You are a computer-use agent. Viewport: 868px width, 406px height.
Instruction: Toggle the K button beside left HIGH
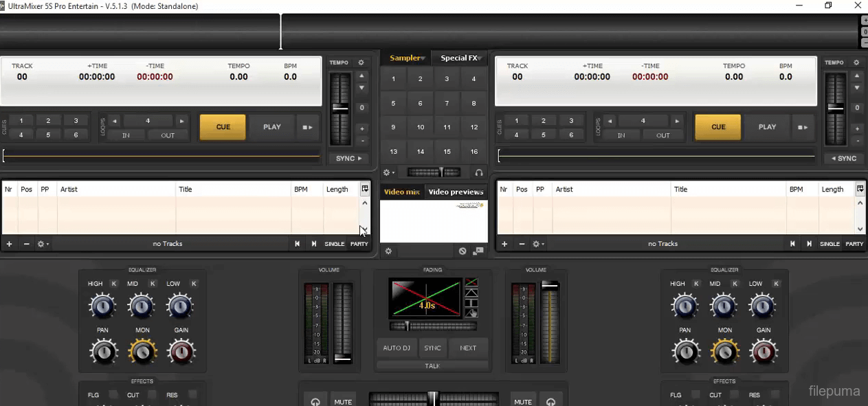[x=114, y=284]
